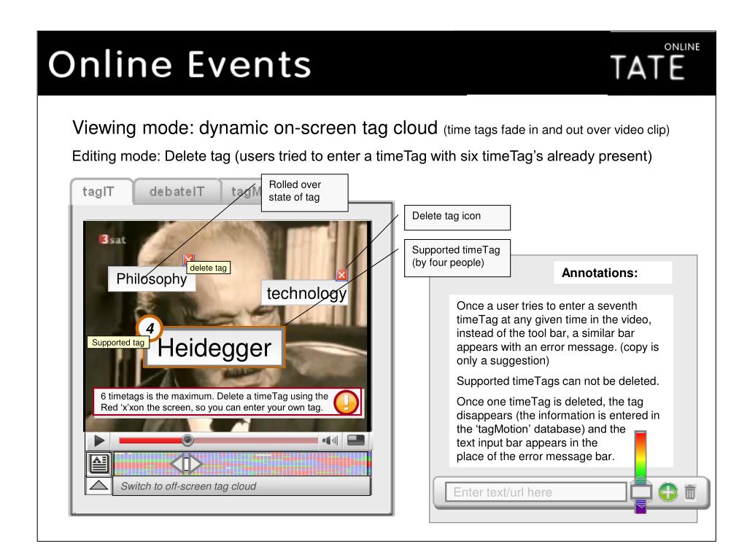Toggle fullscreen view icon in player bar
The height and width of the screenshot is (560, 747).
(x=356, y=440)
